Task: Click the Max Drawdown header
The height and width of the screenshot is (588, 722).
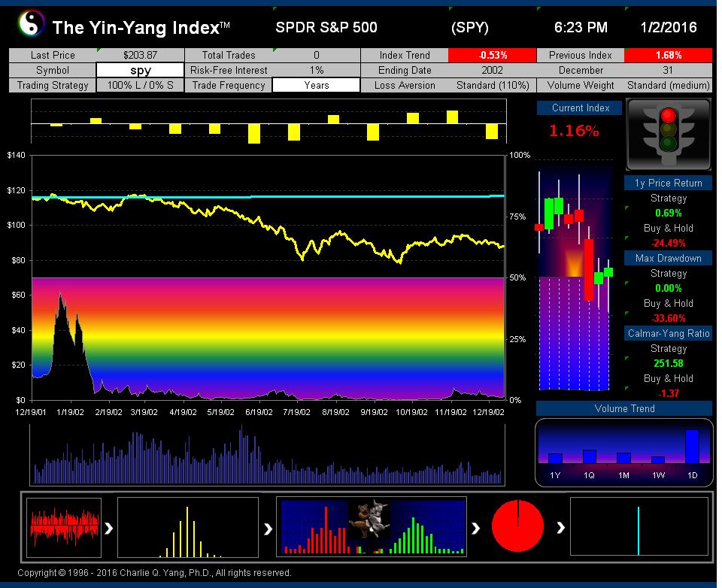Action: coord(668,259)
